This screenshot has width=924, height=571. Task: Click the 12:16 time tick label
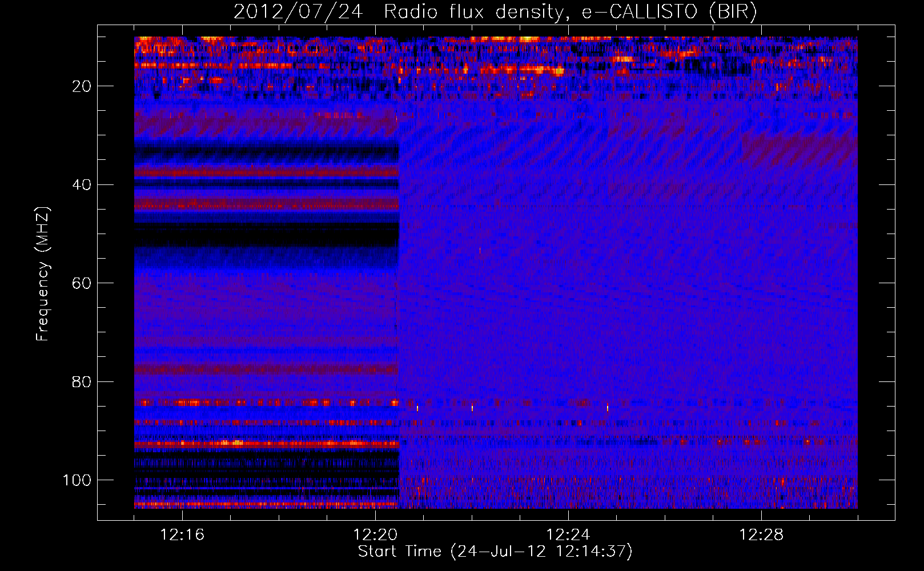(182, 535)
